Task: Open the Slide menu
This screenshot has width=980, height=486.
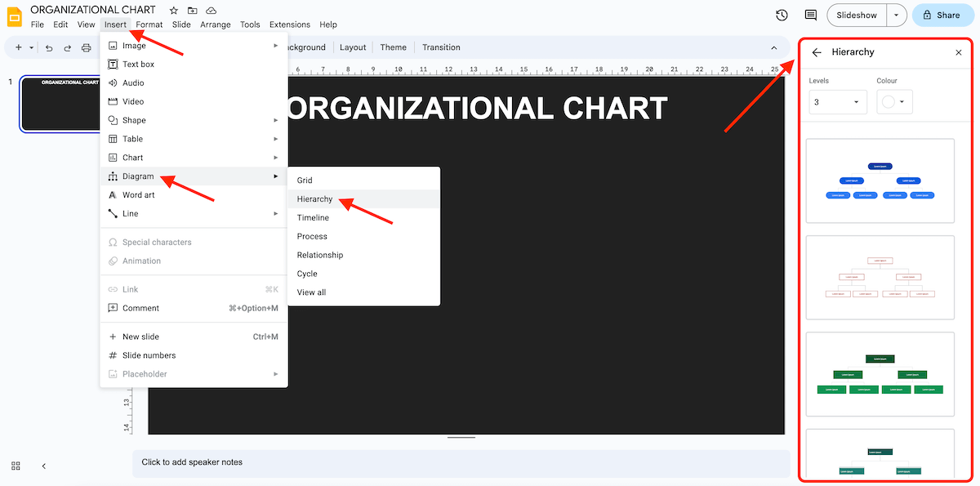Action: (181, 25)
